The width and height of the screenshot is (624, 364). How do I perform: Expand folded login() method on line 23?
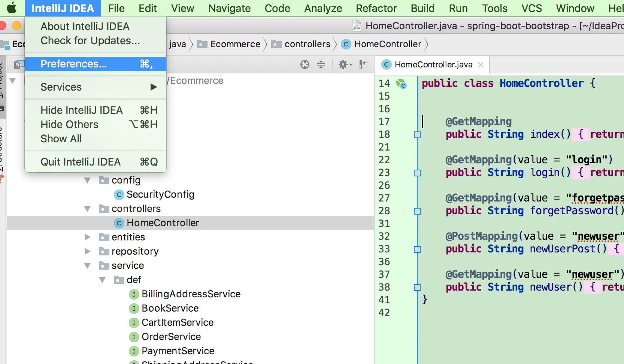pos(417,173)
